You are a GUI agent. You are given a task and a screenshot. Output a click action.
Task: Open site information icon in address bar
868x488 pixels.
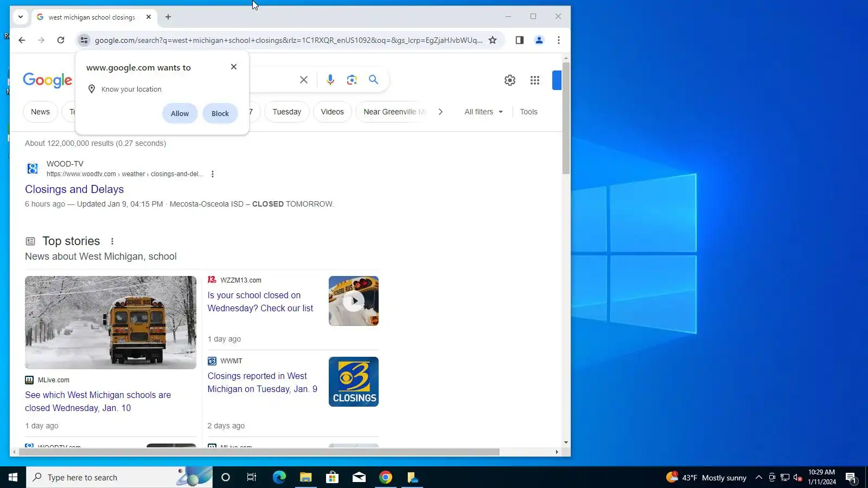point(84,40)
